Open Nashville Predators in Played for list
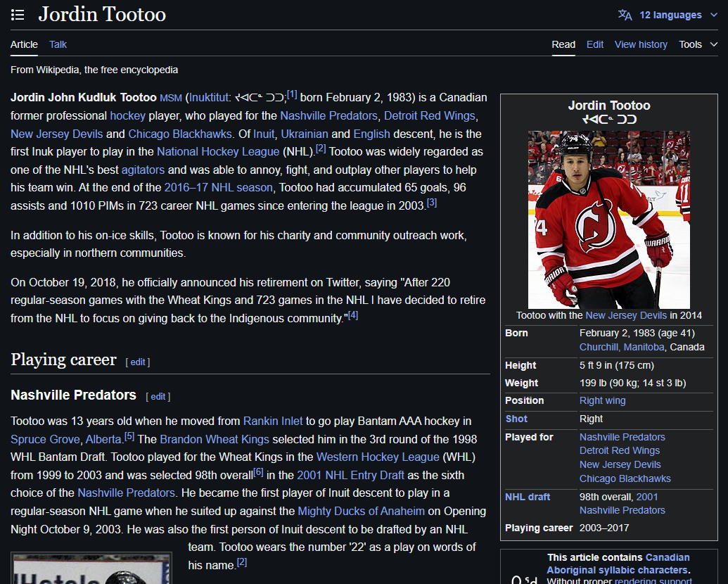 (x=622, y=437)
